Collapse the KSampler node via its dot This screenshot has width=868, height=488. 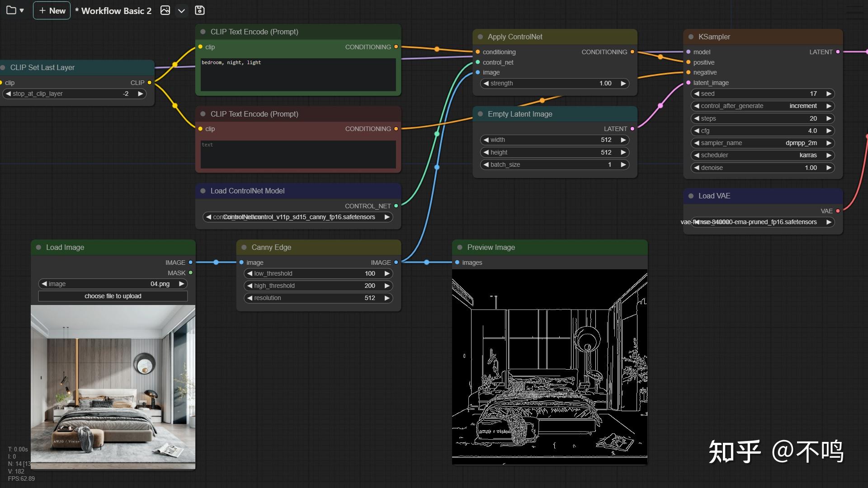(691, 37)
